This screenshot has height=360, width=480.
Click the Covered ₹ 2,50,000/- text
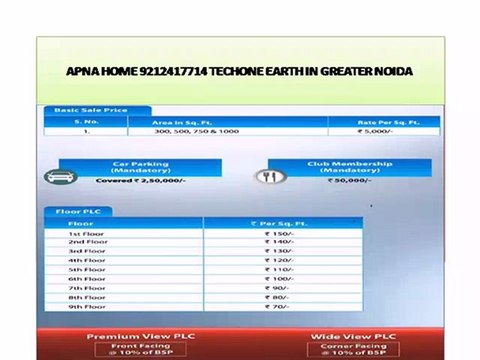140,180
